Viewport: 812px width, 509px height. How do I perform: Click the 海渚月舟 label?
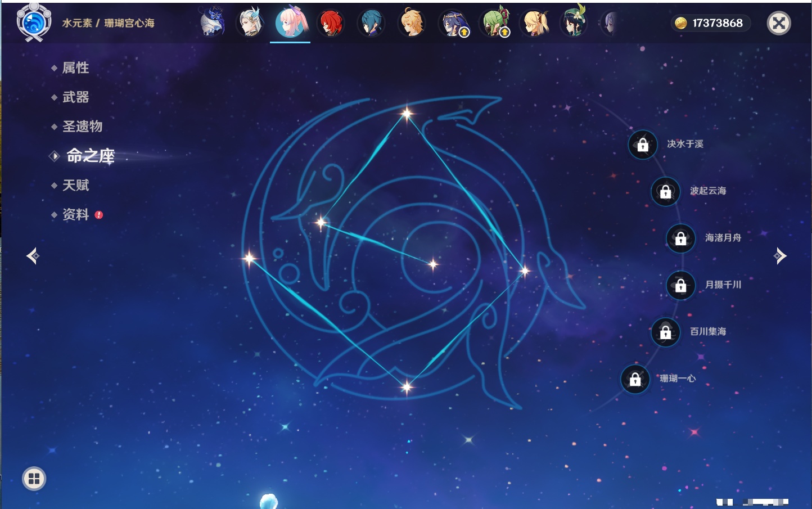[723, 237]
